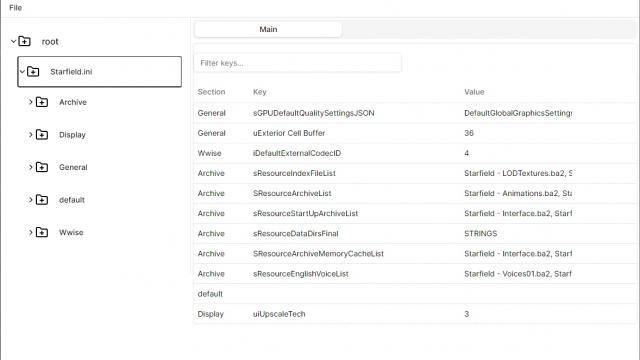
Task: Click the General folder icon
Action: click(x=42, y=167)
